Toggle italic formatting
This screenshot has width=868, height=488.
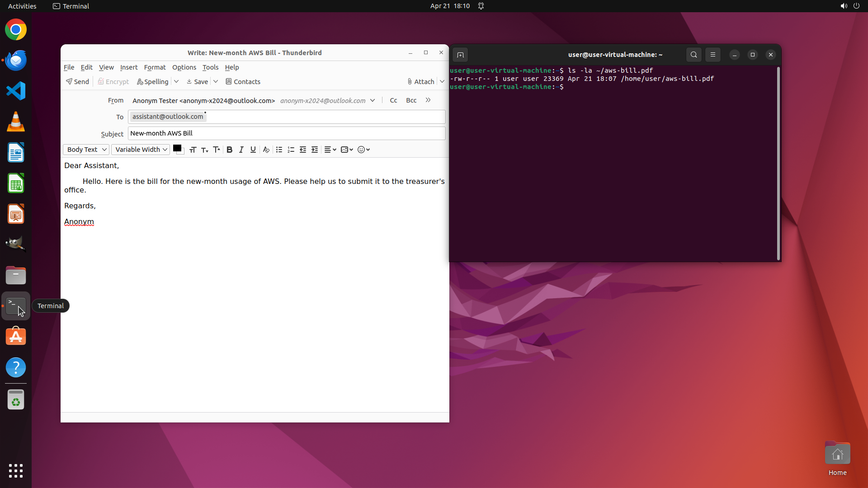241,150
